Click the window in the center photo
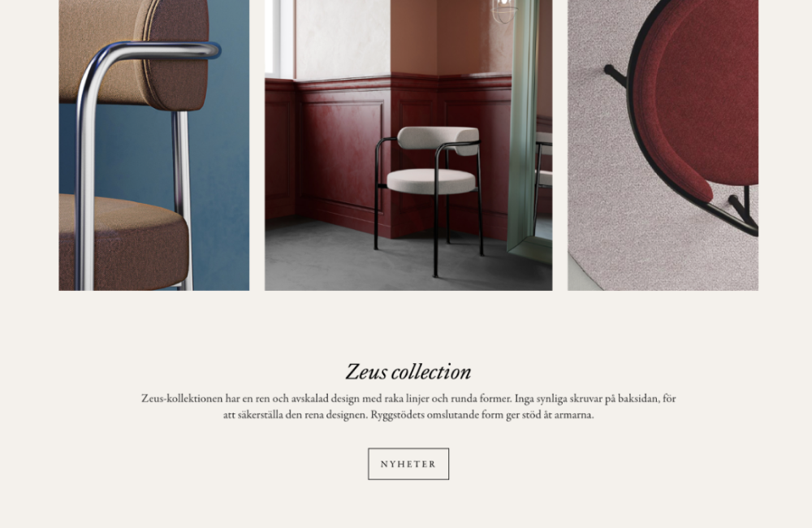Image resolution: width=812 pixels, height=528 pixels. coord(280,37)
